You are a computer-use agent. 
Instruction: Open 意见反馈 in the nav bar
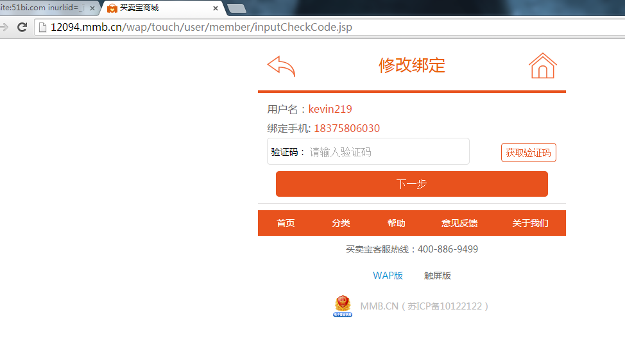tap(459, 223)
